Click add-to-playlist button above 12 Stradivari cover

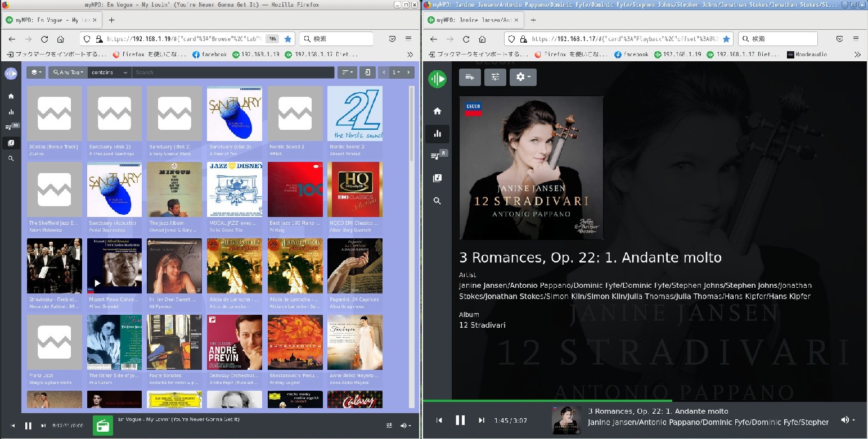coord(470,77)
